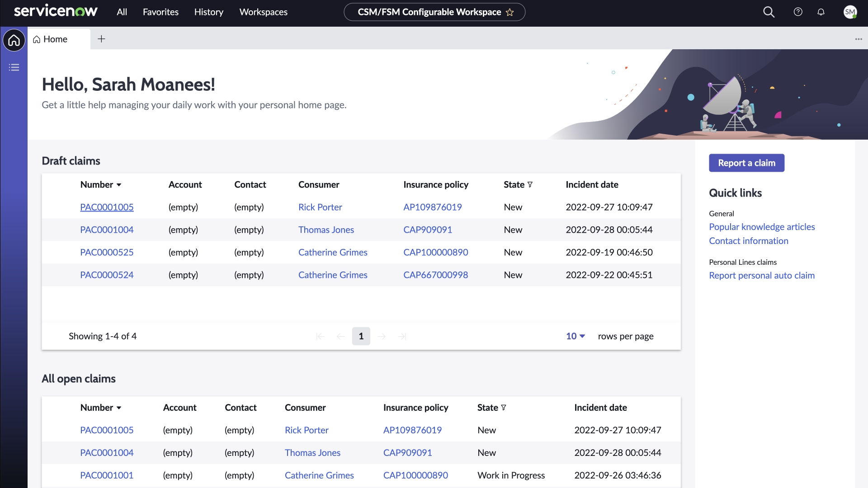Image resolution: width=868 pixels, height=488 pixels.
Task: Click the search magnifier icon
Action: [x=769, y=12]
